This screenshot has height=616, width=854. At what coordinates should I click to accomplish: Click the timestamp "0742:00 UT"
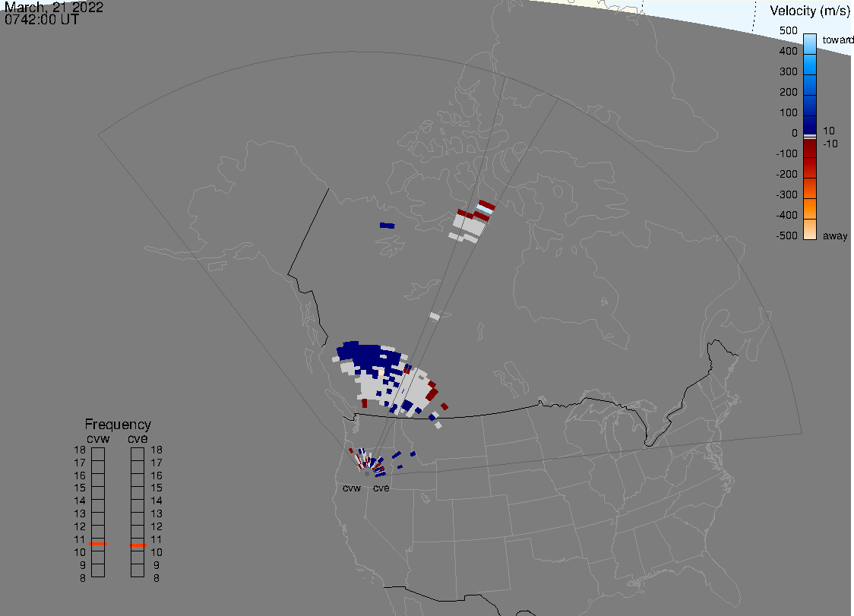pos(42,20)
